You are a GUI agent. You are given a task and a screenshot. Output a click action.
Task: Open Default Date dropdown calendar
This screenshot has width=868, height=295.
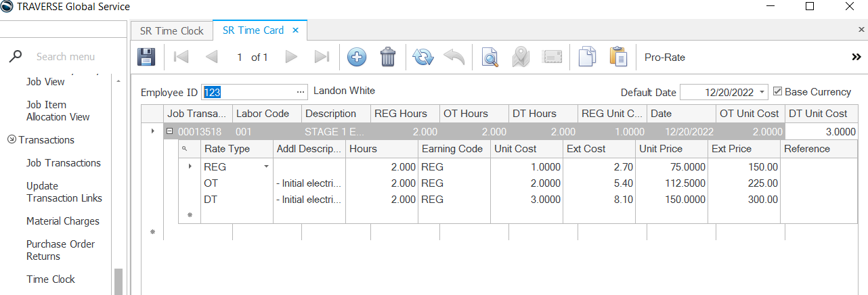[762, 92]
